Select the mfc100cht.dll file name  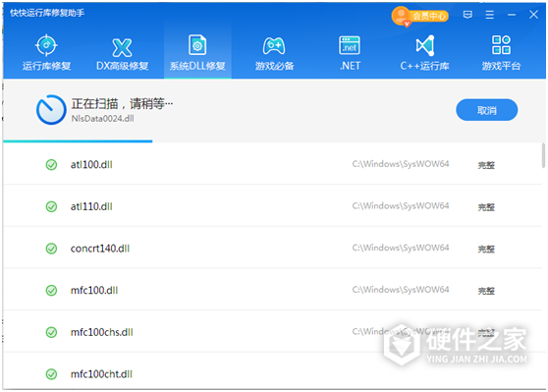tap(101, 374)
